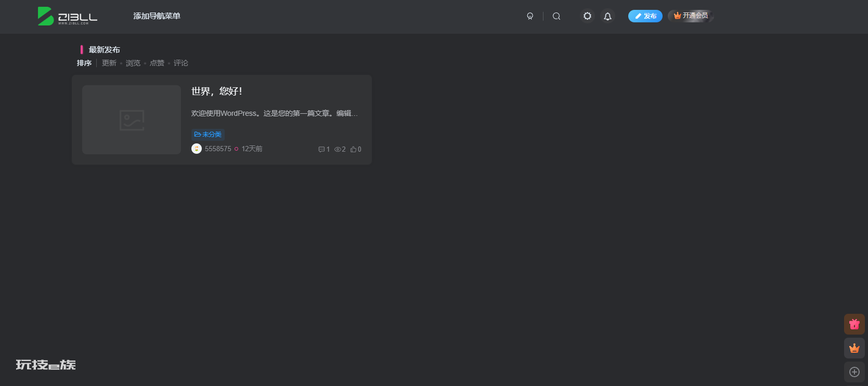Open the 未分类 category tag
The width and height of the screenshot is (868, 386).
pos(208,135)
